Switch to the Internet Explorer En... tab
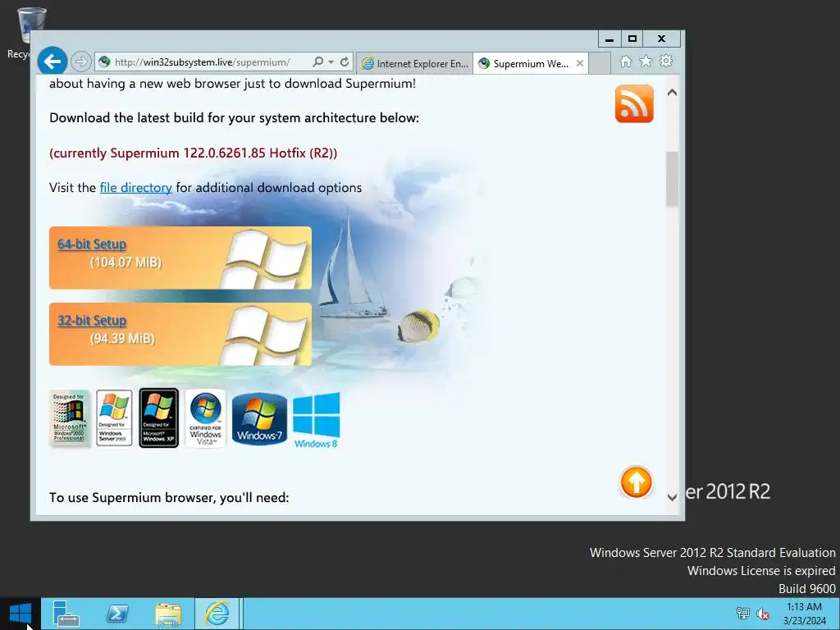840x630 pixels. (x=414, y=63)
